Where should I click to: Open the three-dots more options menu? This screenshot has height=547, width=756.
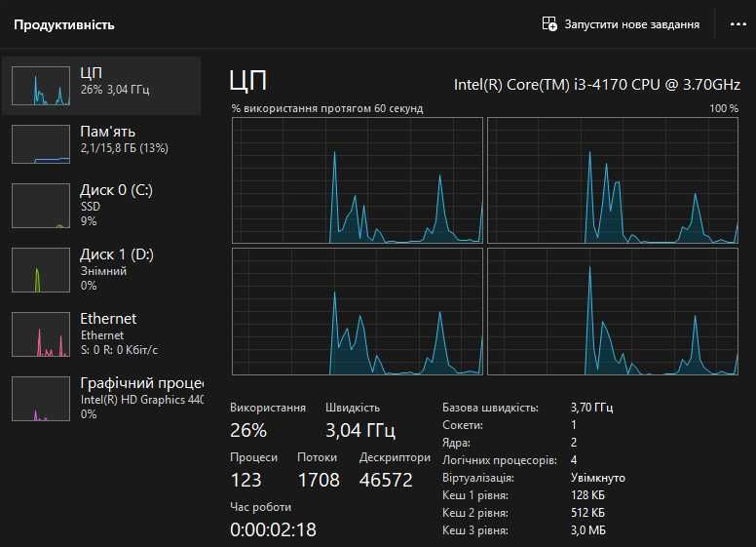pos(738,23)
